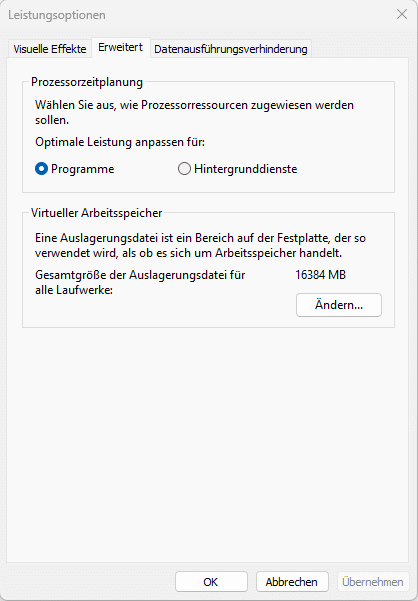Image resolution: width=418 pixels, height=601 pixels.
Task: Click the Ändern... button for virtual memory
Action: [339, 305]
